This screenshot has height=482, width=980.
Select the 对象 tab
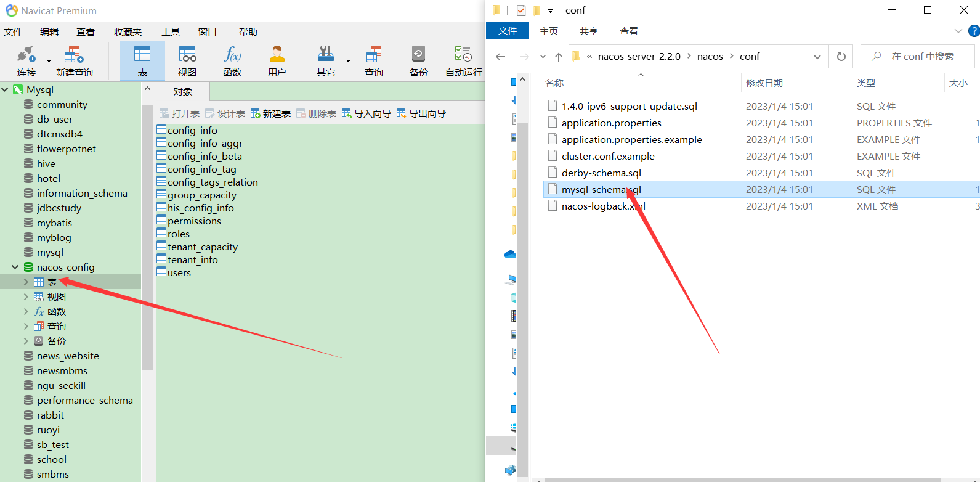pos(183,92)
